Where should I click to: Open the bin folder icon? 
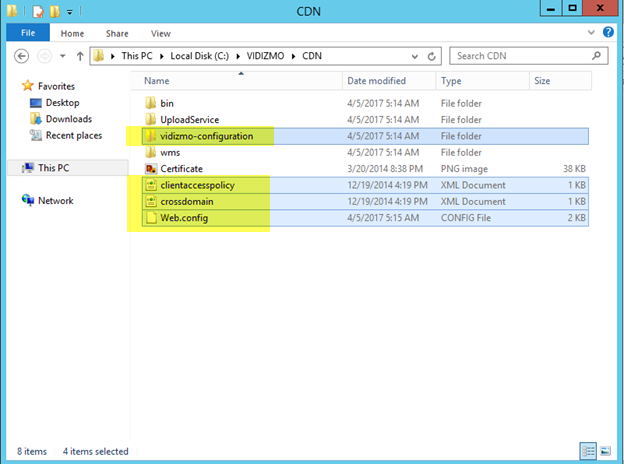[151, 102]
